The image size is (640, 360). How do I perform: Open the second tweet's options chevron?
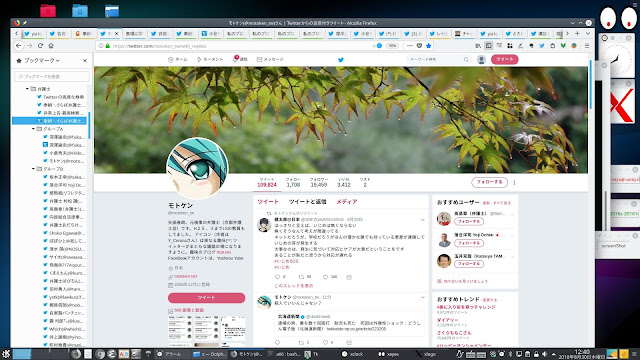(422, 298)
